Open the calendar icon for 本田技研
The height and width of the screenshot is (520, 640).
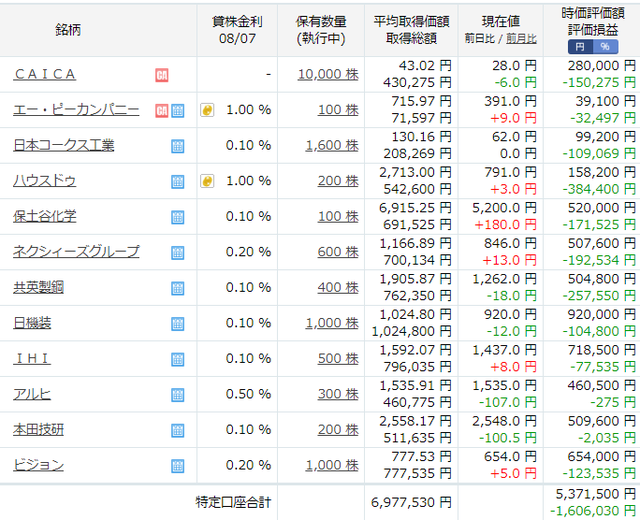tap(178, 430)
